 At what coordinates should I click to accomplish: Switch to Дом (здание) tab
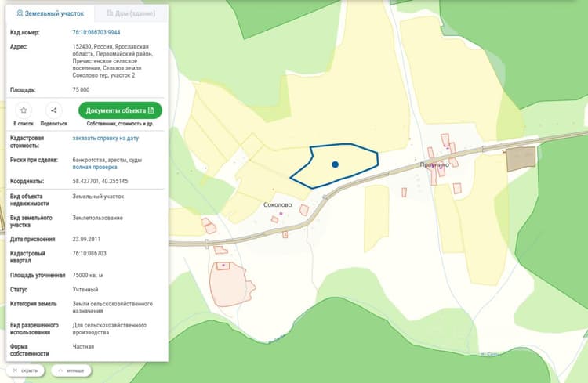131,13
